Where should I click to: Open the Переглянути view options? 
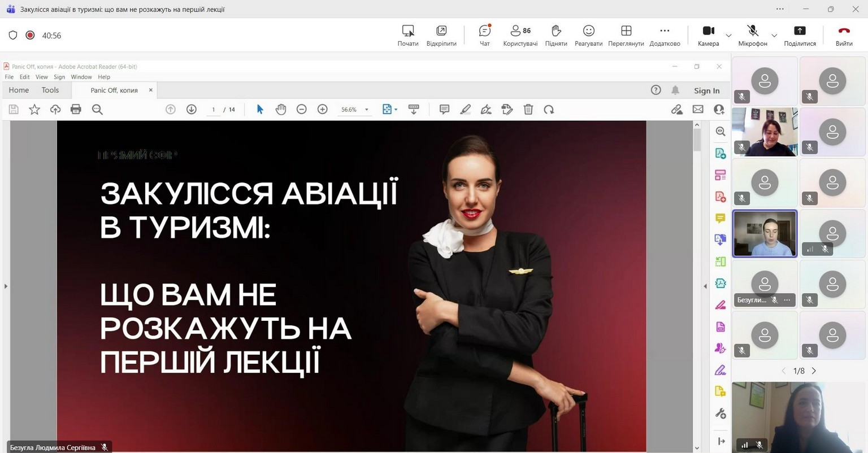pyautogui.click(x=626, y=35)
